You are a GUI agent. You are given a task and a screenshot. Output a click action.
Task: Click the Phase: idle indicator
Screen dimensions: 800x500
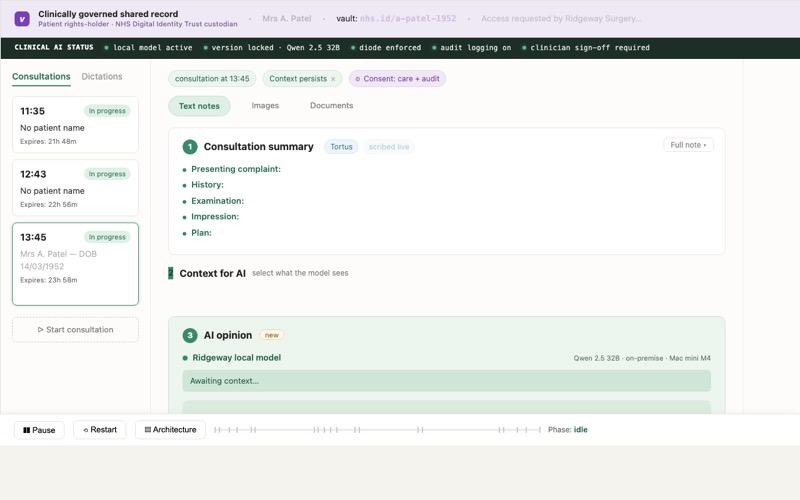568,430
